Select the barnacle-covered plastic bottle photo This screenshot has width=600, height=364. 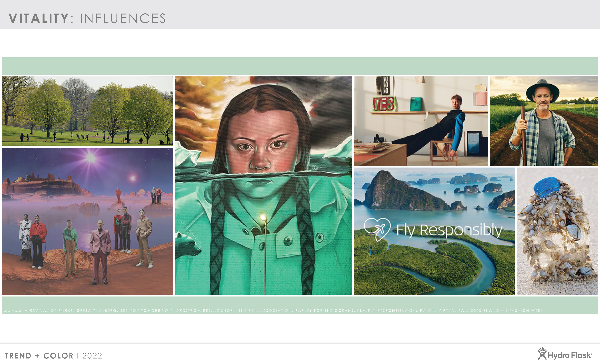click(x=557, y=231)
